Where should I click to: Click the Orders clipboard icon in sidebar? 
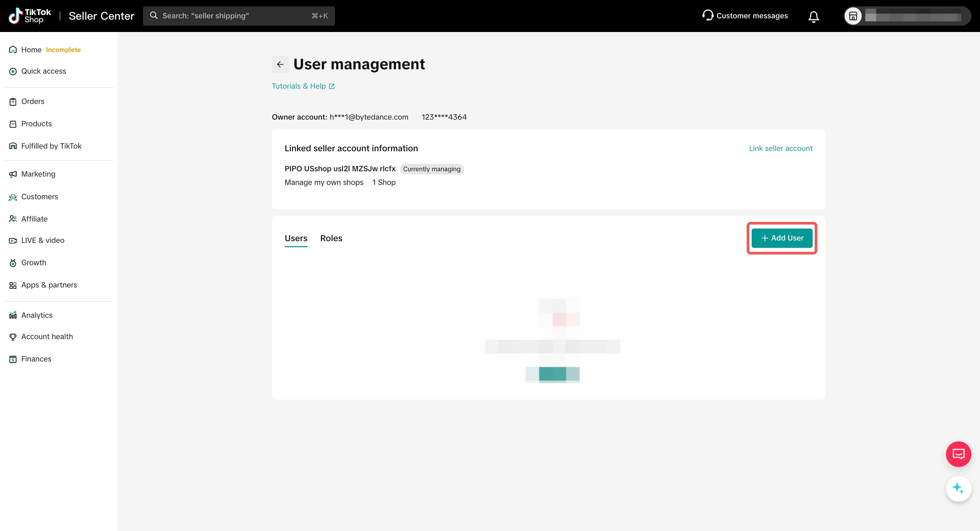tap(13, 102)
